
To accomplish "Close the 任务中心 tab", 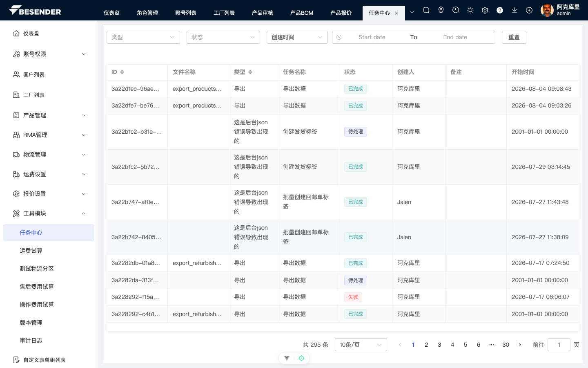I will (x=396, y=13).
